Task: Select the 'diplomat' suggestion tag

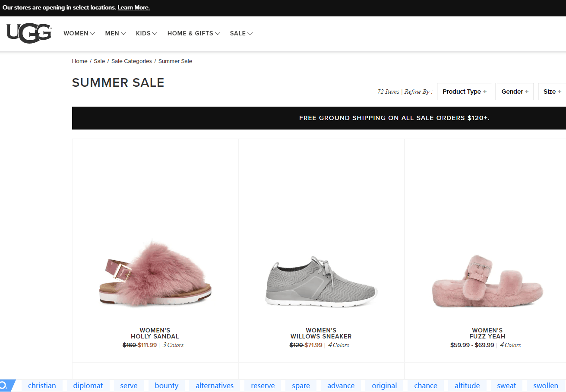Action: tap(88, 386)
